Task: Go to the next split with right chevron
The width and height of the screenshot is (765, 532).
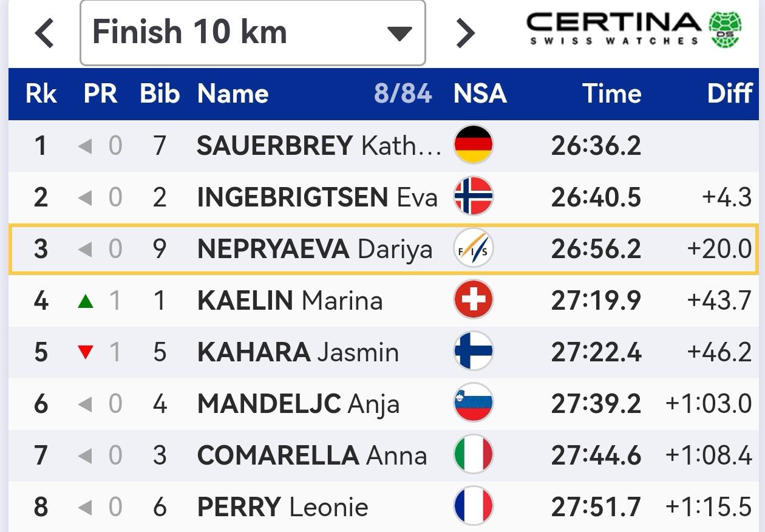Action: pos(464,33)
